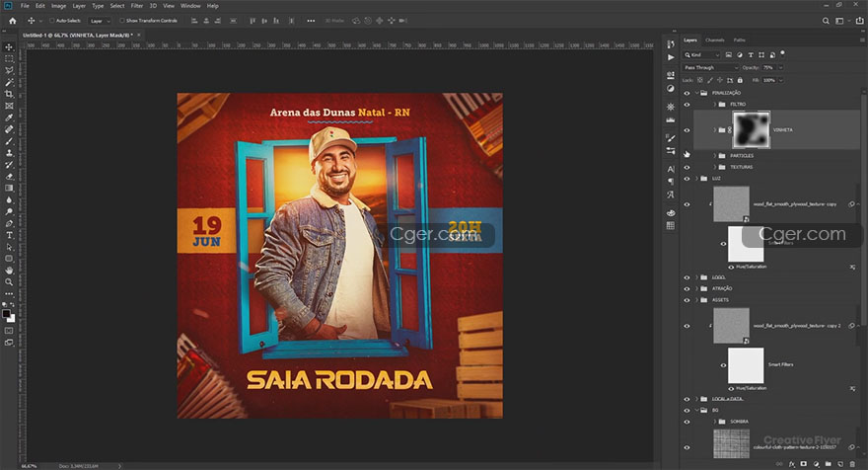Hide the FINALIZAÇÃO group
The width and height of the screenshot is (868, 470).
point(687,93)
